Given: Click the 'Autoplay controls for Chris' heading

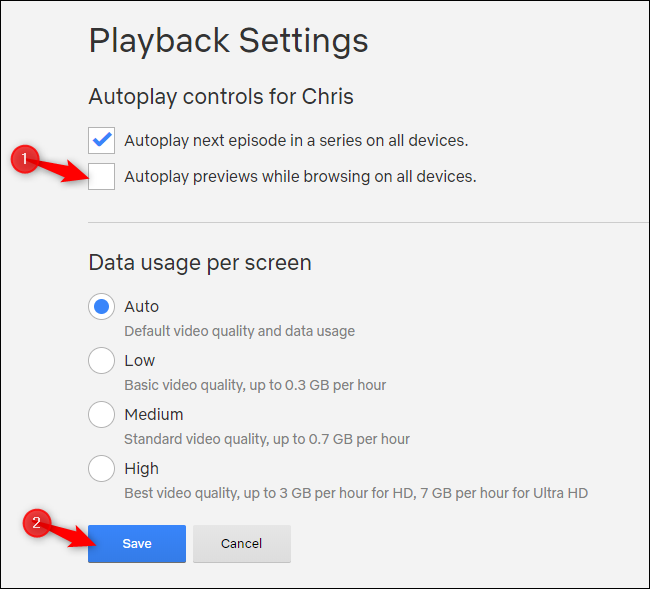Looking at the screenshot, I should click(221, 97).
